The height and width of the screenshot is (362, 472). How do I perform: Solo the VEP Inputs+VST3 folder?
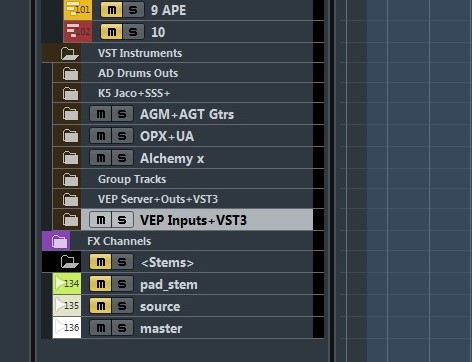point(122,220)
